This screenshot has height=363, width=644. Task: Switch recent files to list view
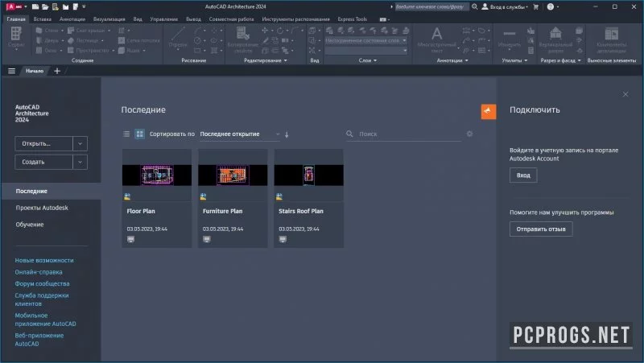(126, 134)
